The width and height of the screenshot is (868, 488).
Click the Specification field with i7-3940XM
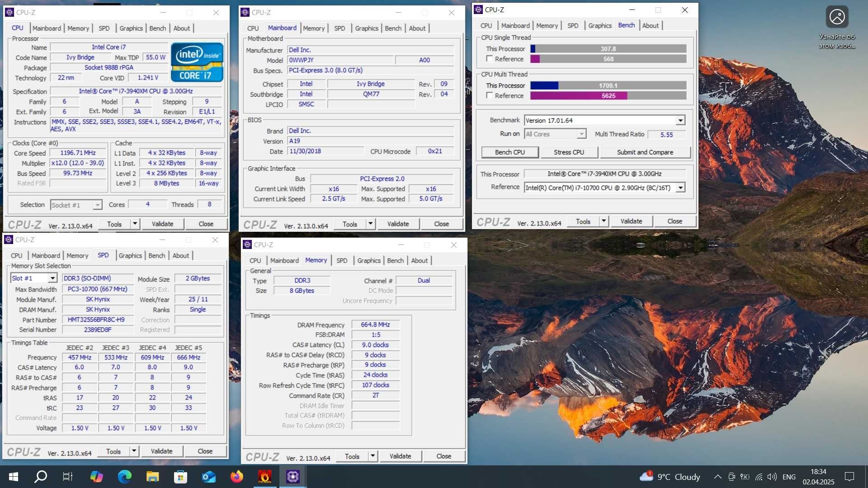point(136,91)
